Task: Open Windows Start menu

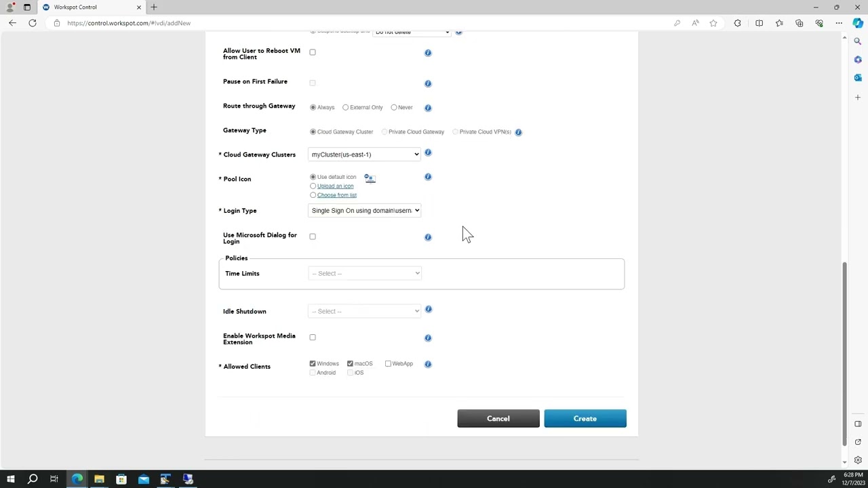Action: click(10, 479)
